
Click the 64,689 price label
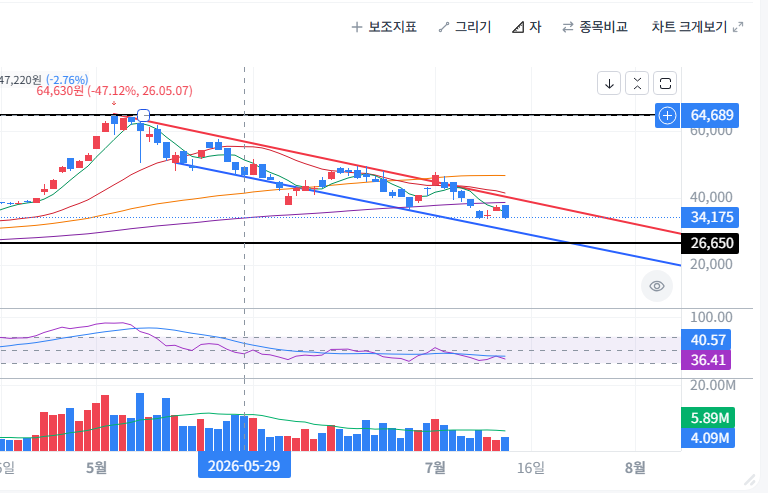[x=710, y=116]
